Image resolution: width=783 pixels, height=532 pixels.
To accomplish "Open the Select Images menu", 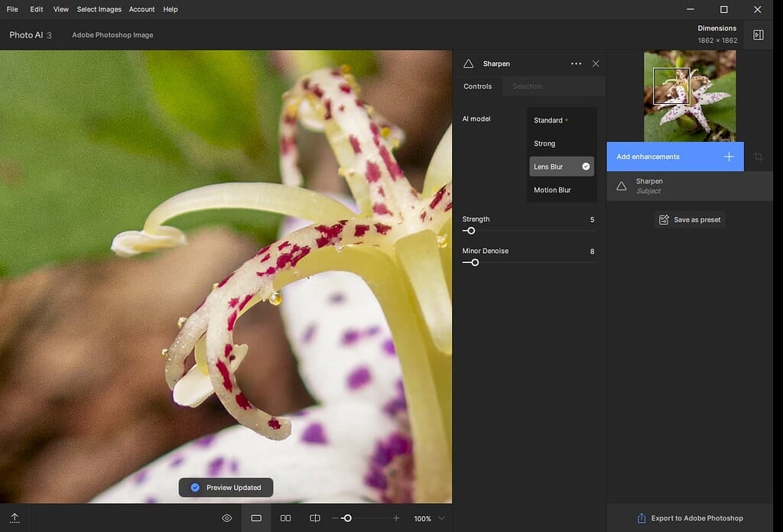I will coord(98,9).
